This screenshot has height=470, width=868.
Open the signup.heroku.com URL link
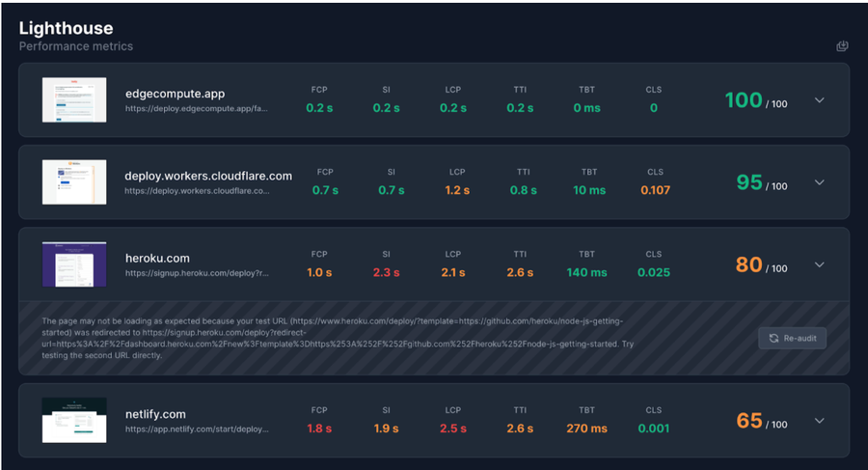click(x=197, y=273)
